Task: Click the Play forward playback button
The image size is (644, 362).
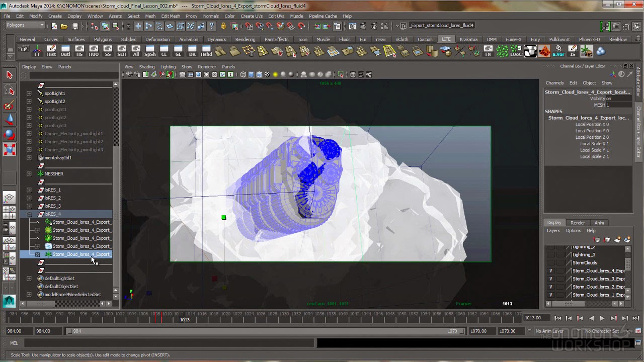Action: [x=602, y=317]
